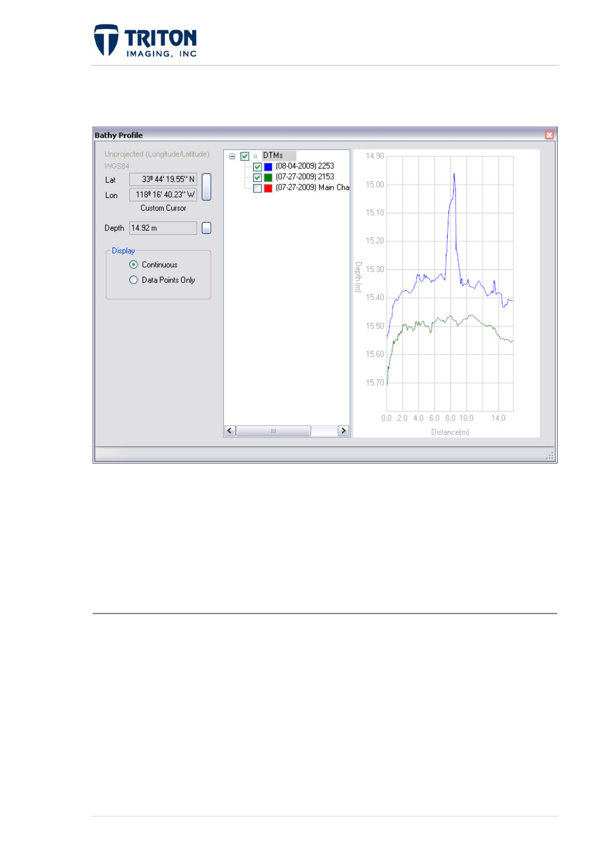
Task: Check the (07-27-2009) Main Cha checkbox
Action: pyautogui.click(x=258, y=188)
